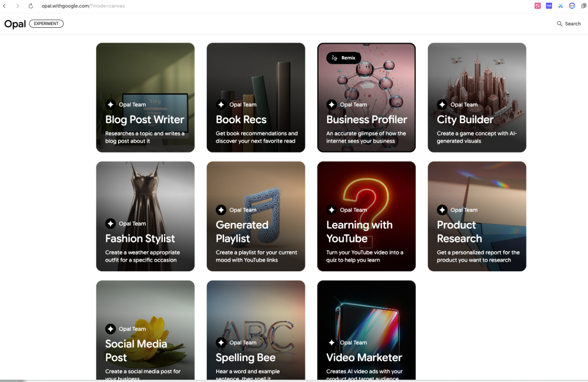Click the gray extension icon at toolbar end
This screenshot has width=588, height=382.
point(584,5)
